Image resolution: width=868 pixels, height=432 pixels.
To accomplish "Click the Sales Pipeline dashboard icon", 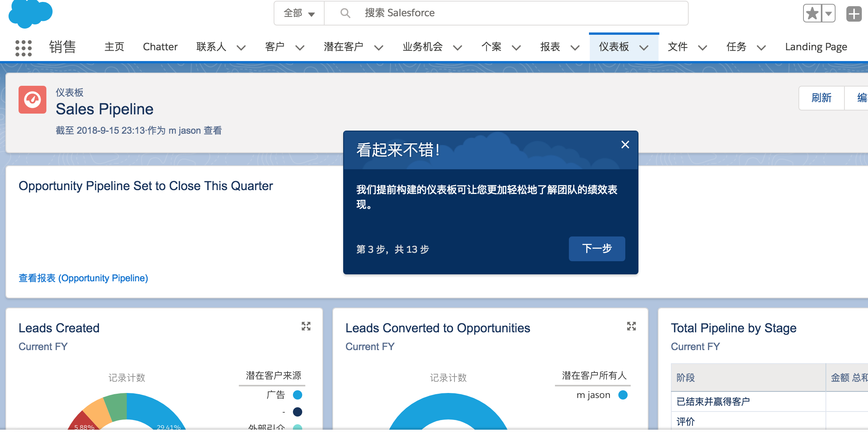I will tap(32, 100).
